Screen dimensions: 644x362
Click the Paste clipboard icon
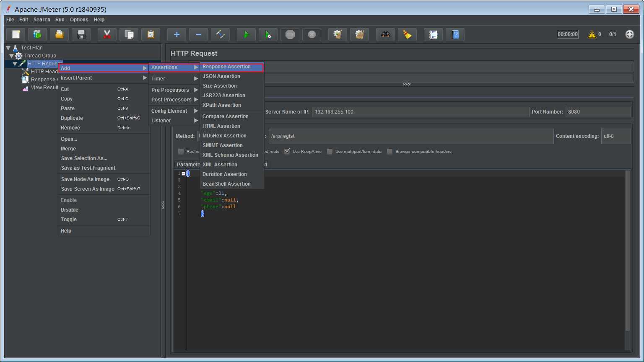point(151,34)
